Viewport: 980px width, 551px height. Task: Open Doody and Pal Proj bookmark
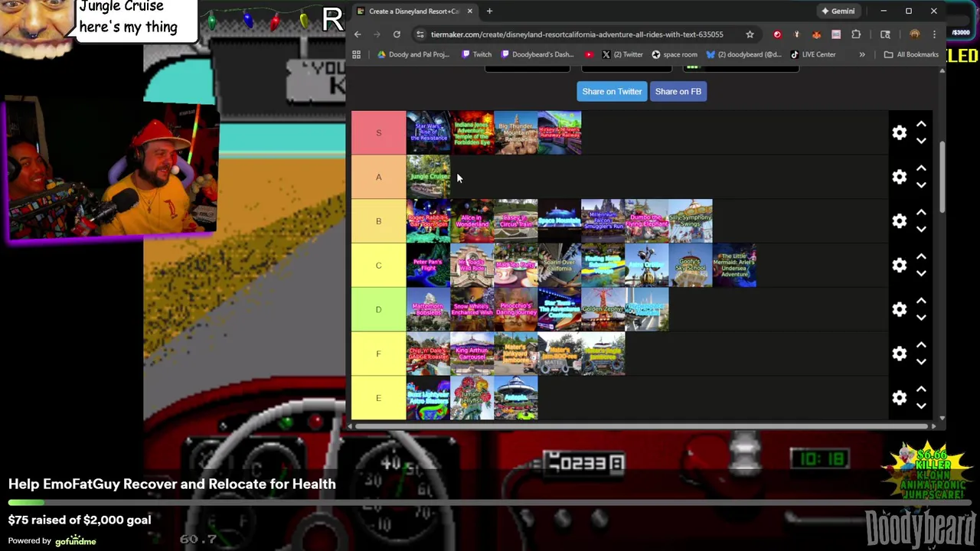click(413, 54)
